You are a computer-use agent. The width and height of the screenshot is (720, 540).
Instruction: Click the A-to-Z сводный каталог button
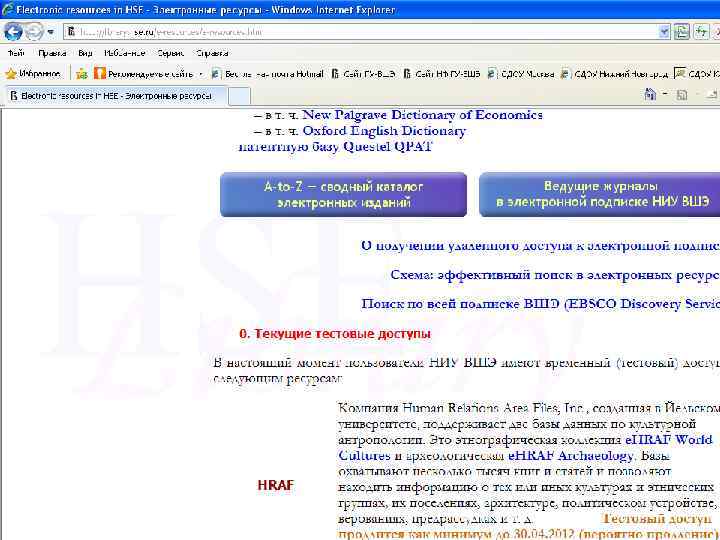pos(343,194)
